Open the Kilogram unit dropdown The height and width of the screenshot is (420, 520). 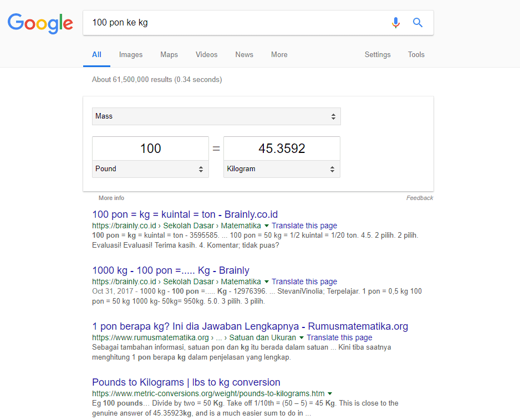coord(282,169)
